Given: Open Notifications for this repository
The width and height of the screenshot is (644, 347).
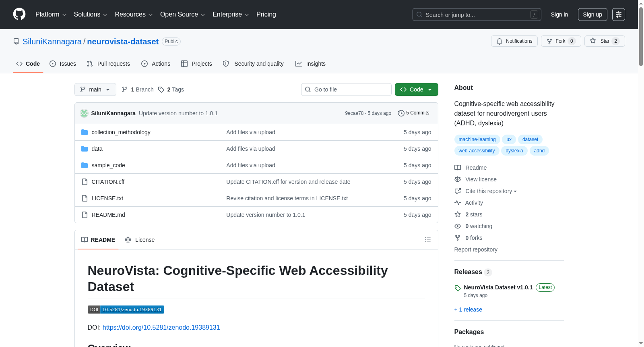Looking at the screenshot, I should [514, 41].
